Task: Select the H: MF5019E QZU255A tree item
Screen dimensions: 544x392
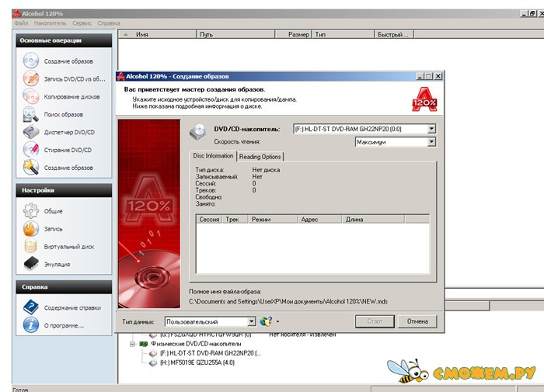Action: [197, 363]
